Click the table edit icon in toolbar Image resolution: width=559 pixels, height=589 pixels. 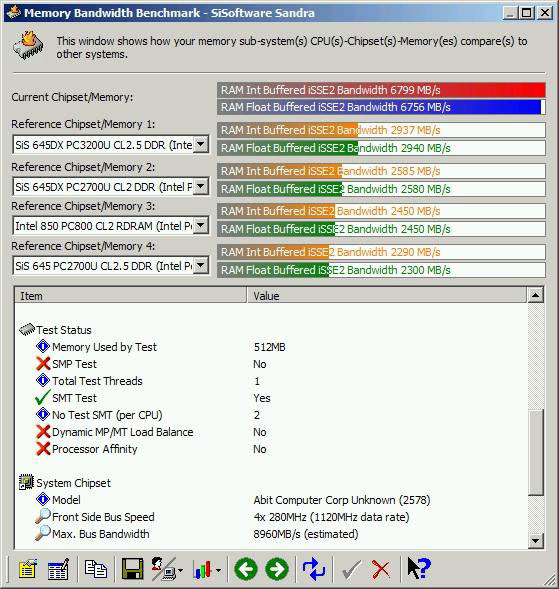click(59, 569)
